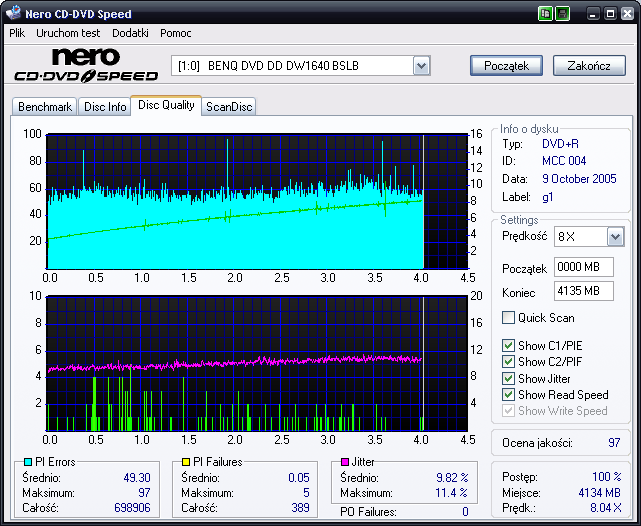
Task: Click the Postęp value 100 %
Action: pos(606,477)
